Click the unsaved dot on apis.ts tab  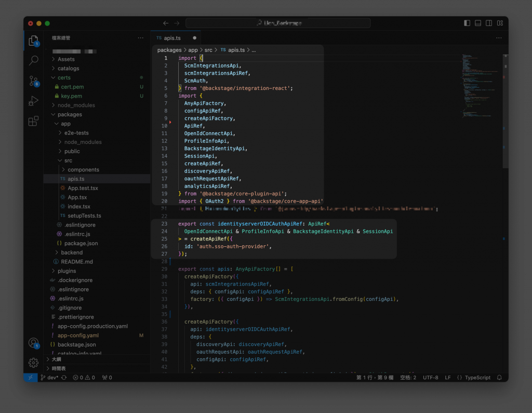(x=194, y=38)
